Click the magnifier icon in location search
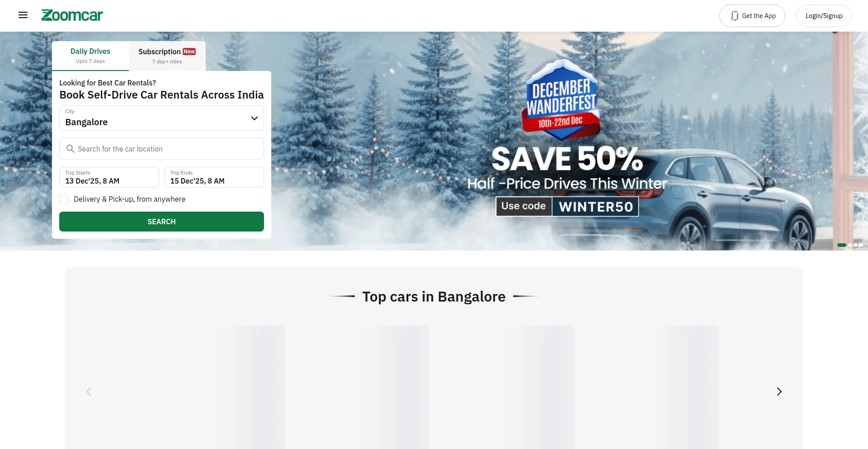This screenshot has height=449, width=868. [70, 149]
